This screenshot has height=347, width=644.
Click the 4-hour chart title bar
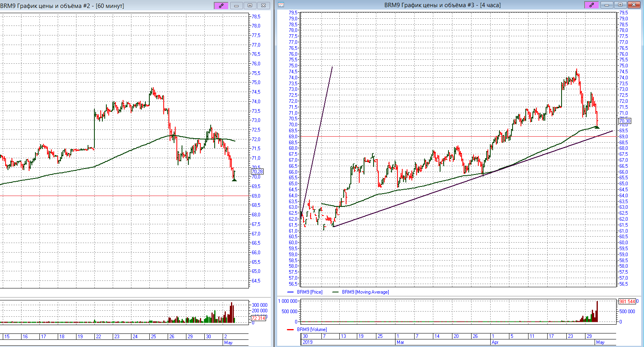click(442, 5)
